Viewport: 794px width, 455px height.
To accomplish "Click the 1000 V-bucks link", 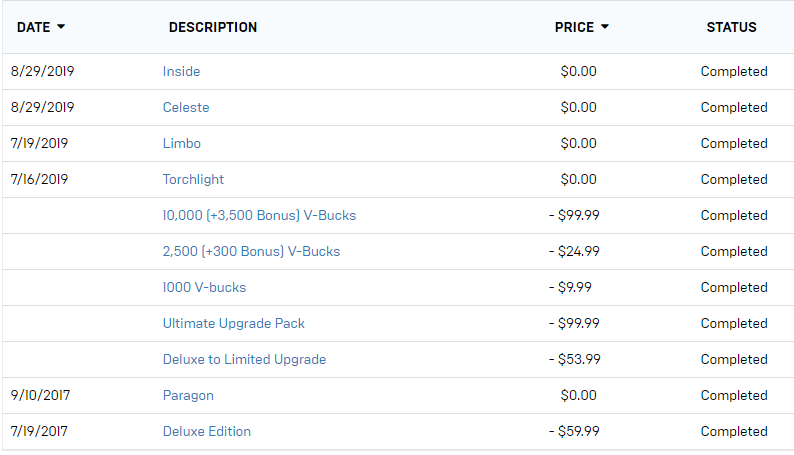I will coord(204,287).
